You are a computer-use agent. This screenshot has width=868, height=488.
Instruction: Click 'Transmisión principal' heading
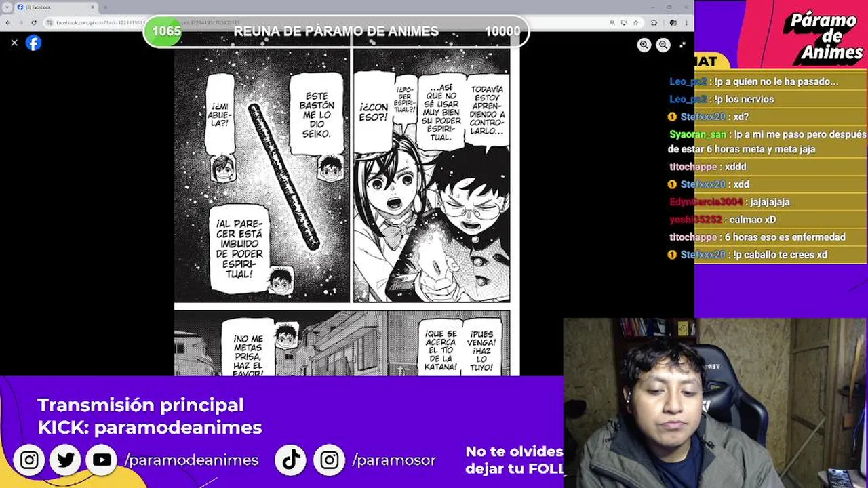pos(140,405)
